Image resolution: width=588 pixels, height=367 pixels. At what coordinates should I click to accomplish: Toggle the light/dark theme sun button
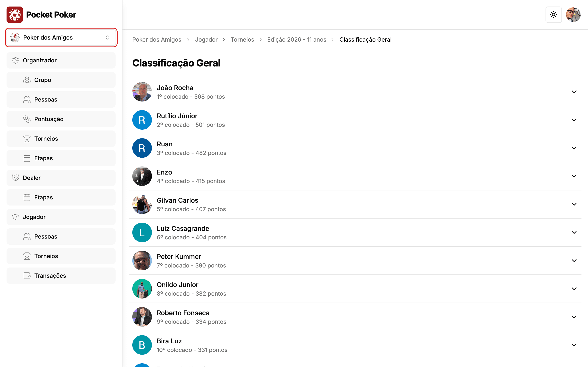click(x=553, y=14)
